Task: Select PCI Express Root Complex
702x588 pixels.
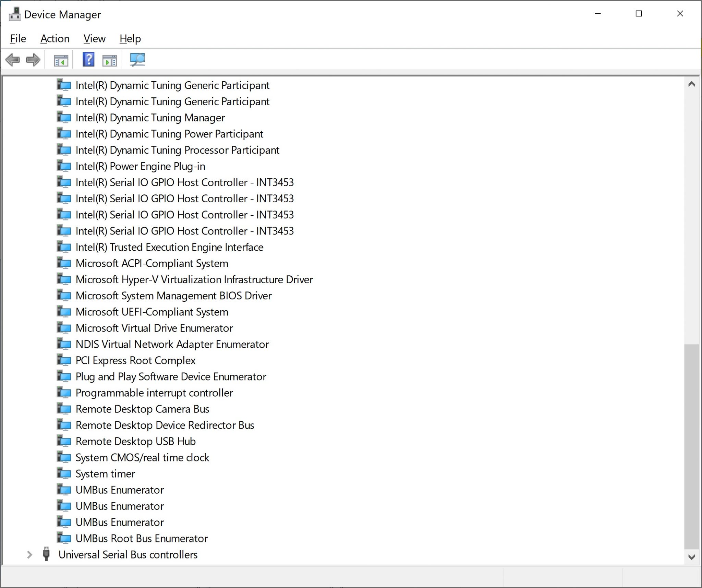Action: (x=136, y=360)
